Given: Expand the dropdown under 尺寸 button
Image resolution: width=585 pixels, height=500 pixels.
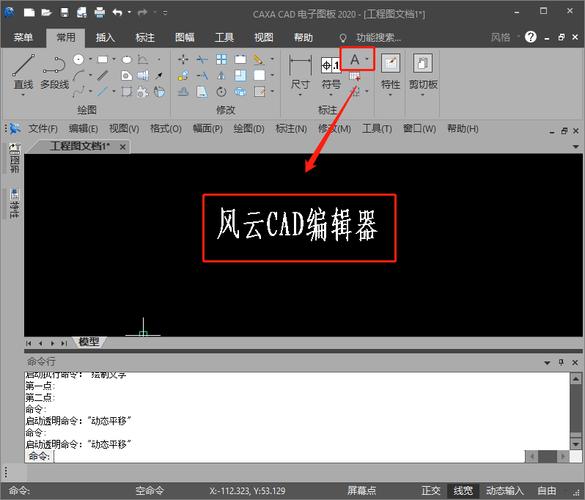Looking at the screenshot, I should click(x=300, y=95).
